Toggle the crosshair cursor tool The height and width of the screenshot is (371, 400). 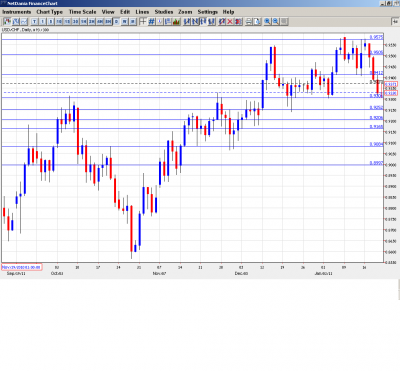point(143,22)
